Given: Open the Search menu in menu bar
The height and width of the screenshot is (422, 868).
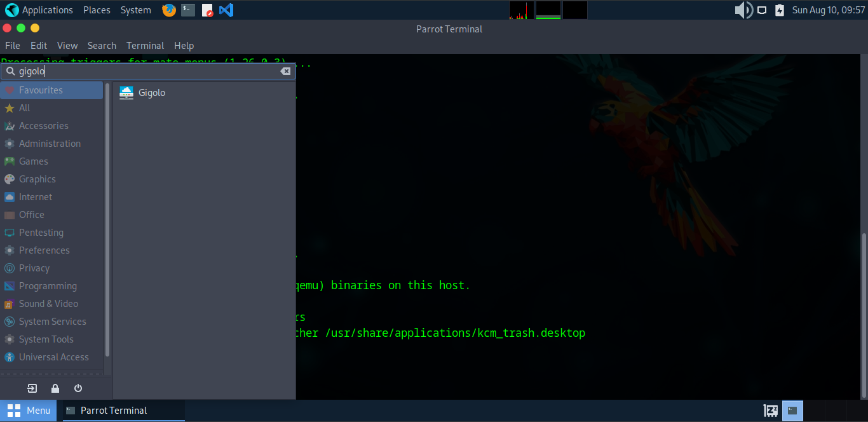Looking at the screenshot, I should pyautogui.click(x=102, y=46).
